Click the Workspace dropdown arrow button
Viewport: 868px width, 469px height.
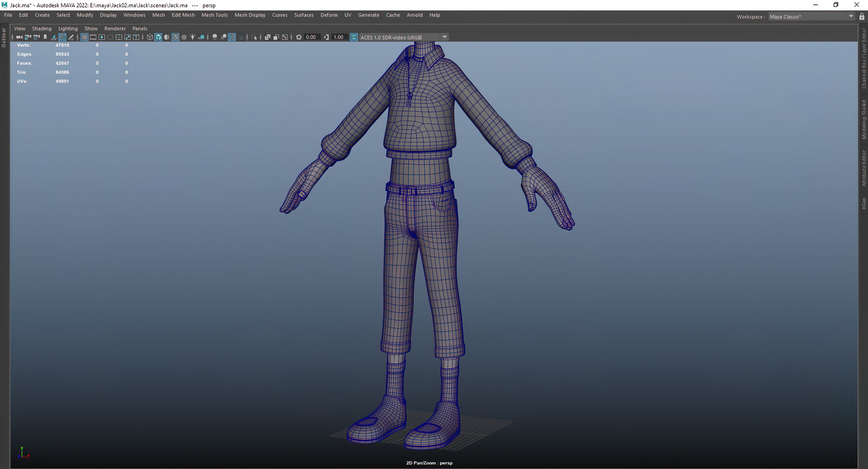(x=851, y=17)
